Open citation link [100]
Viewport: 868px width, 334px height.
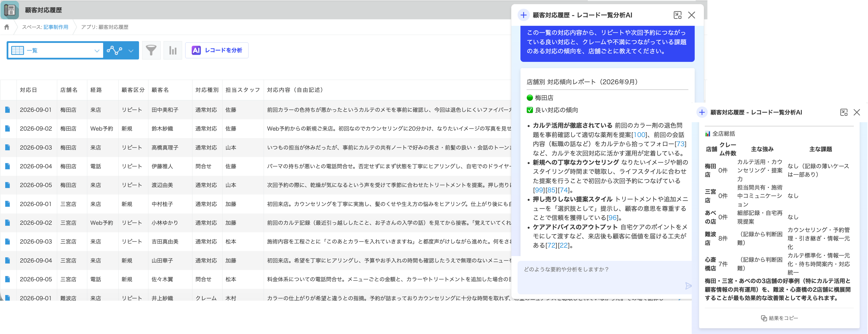click(639, 135)
